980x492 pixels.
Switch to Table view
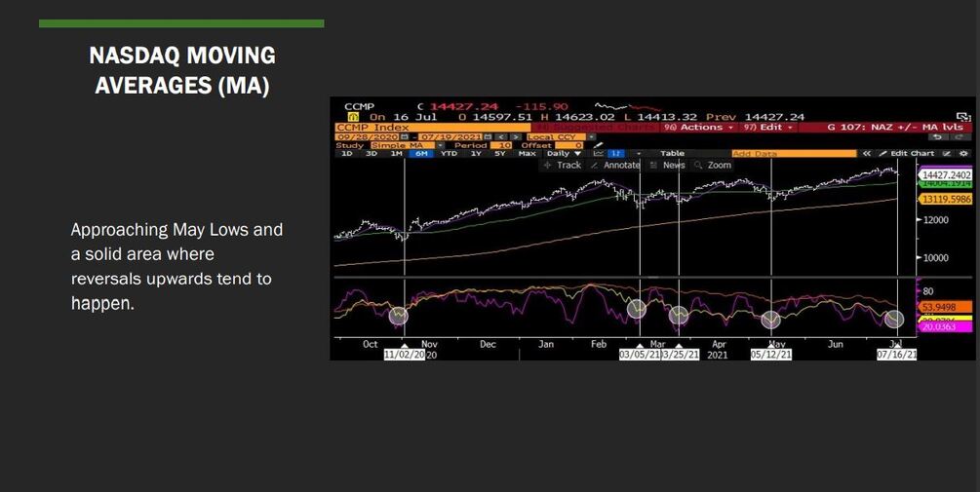[673, 153]
